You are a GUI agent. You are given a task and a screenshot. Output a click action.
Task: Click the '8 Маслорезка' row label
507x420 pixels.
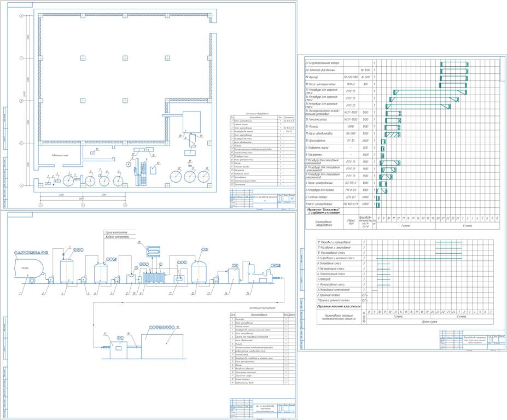tap(314, 155)
